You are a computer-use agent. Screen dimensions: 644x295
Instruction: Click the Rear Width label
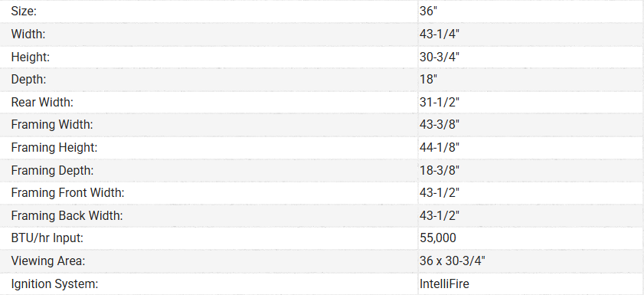coord(42,102)
